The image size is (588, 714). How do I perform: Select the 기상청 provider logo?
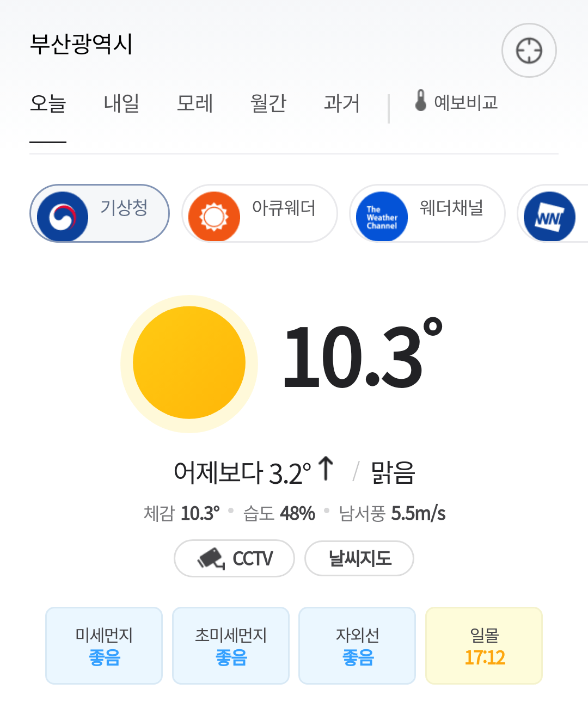pos(63,216)
